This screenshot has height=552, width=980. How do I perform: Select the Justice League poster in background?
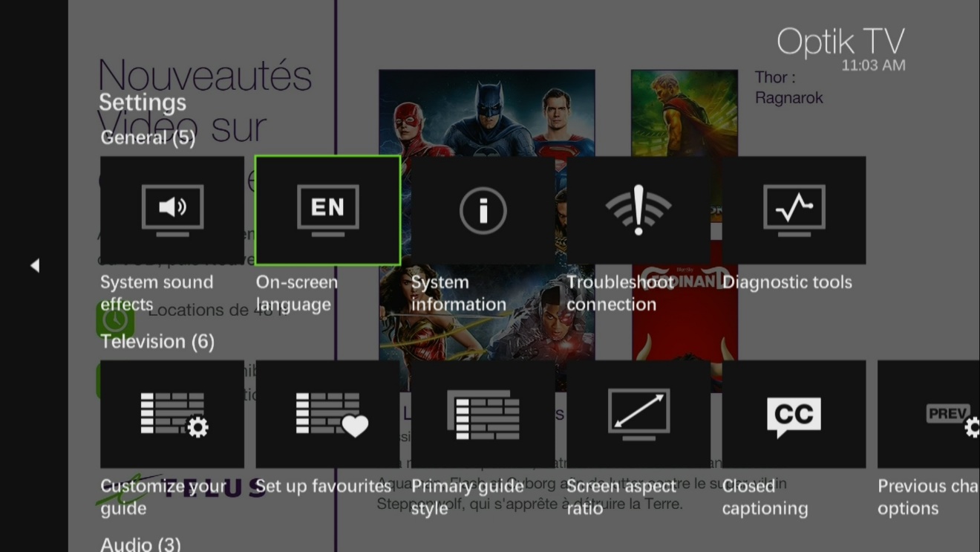tap(486, 230)
